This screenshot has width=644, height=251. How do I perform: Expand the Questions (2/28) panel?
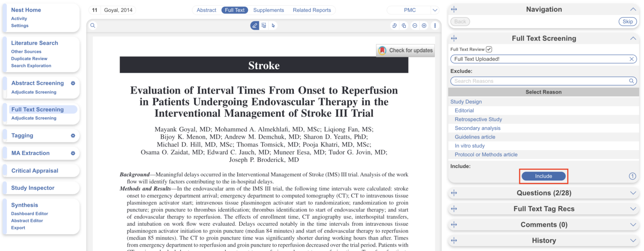pos(633,193)
